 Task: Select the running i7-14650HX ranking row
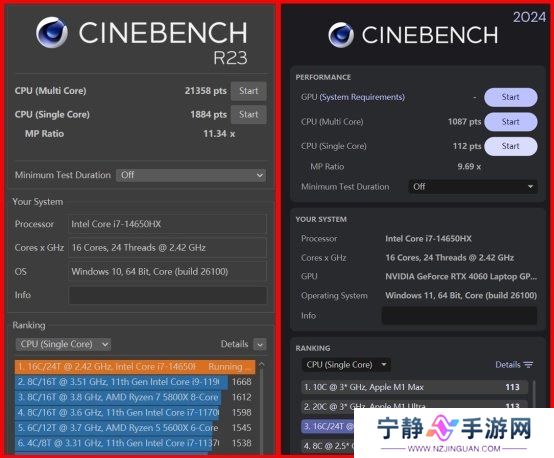click(135, 367)
